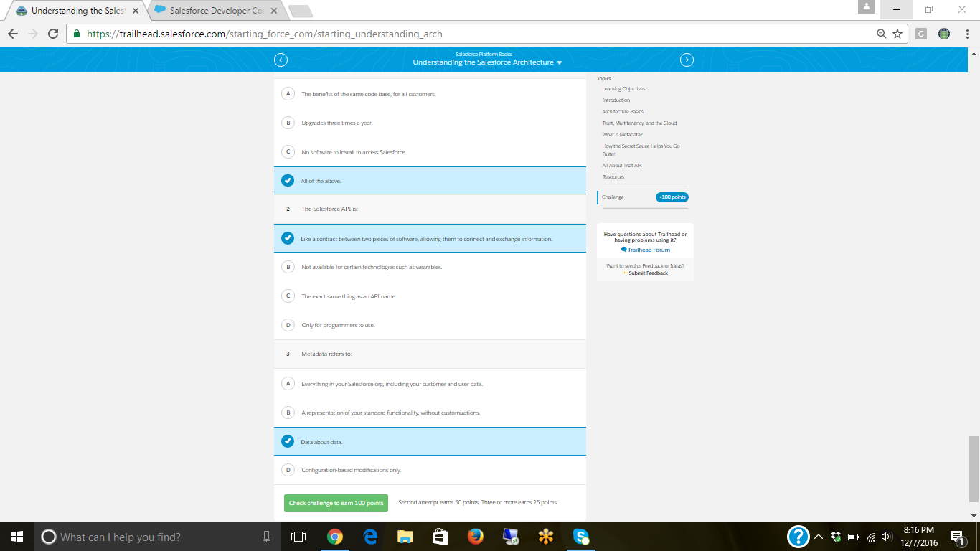This screenshot has height=551, width=980.
Task: Go back a unit with the left chevron
Action: [281, 60]
